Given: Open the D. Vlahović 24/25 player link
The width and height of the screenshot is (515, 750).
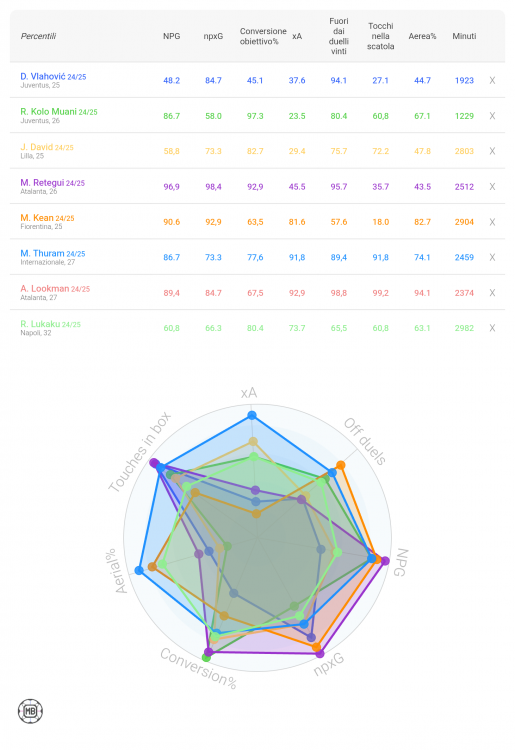Looking at the screenshot, I should [53, 77].
